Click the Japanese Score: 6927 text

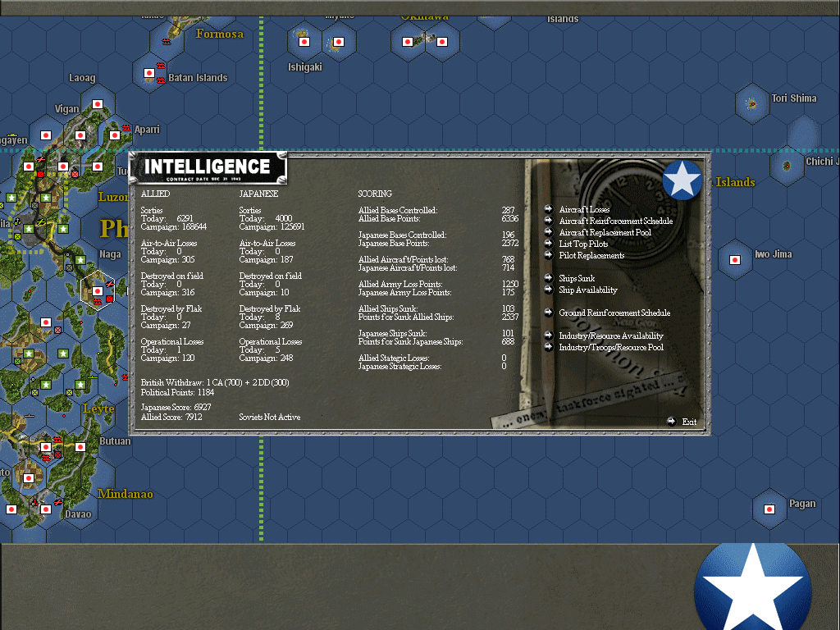pyautogui.click(x=176, y=407)
